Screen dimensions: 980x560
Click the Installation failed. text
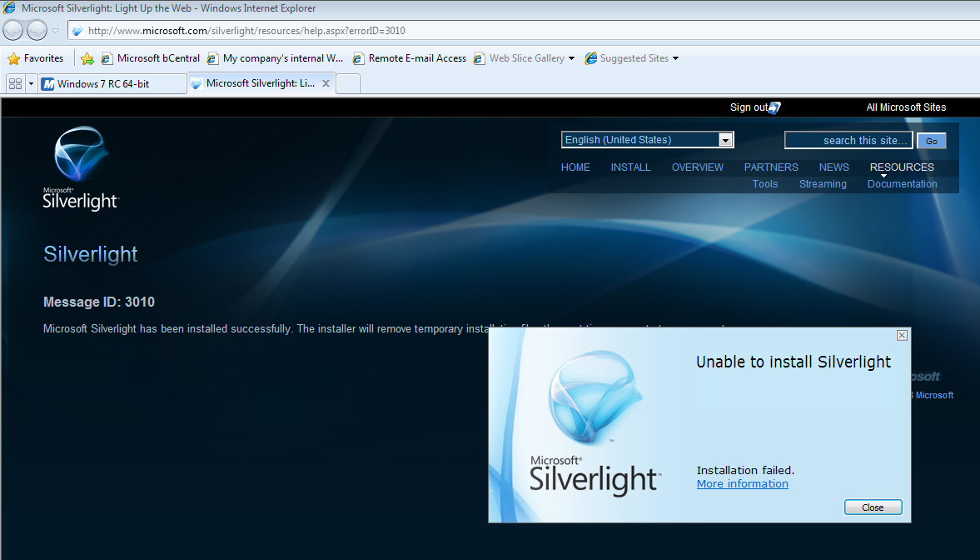coord(745,470)
